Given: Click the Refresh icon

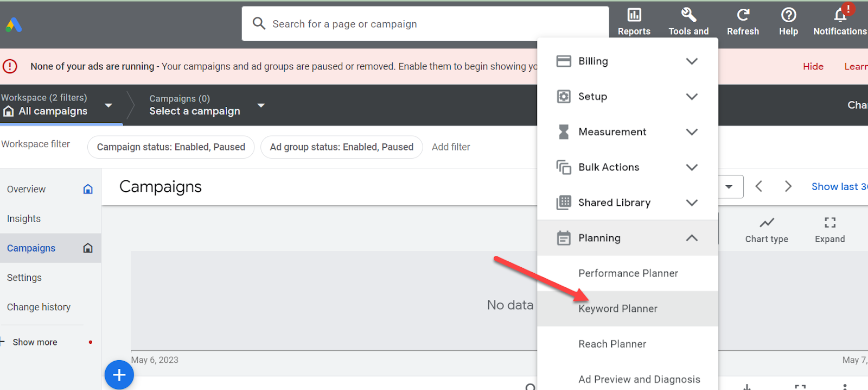Looking at the screenshot, I should coord(743,15).
